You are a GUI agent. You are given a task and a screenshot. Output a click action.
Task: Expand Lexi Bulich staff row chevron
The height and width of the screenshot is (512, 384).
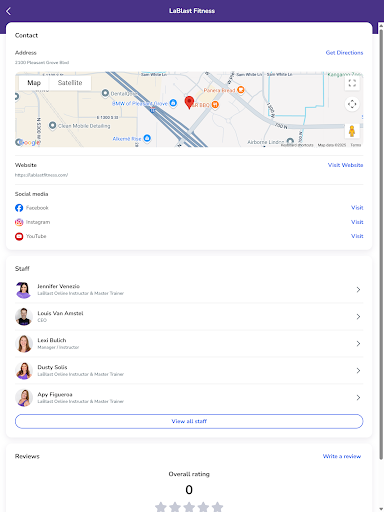click(x=358, y=344)
